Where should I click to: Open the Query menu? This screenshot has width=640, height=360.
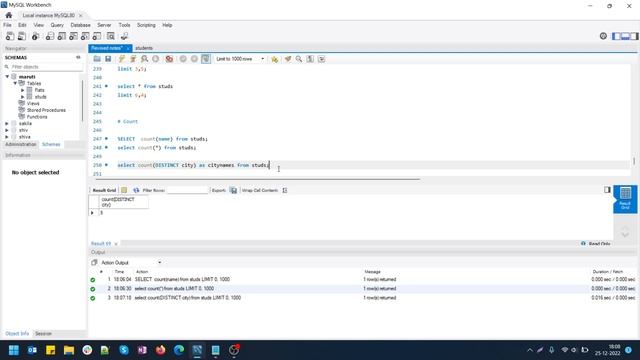point(57,25)
